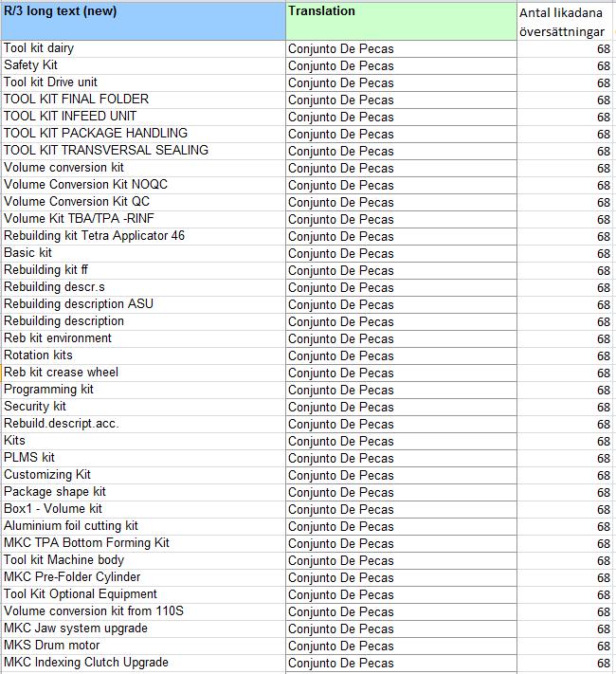Click the 'Box1 - Volume kit' cell
This screenshot has height=674, width=616.
(x=143, y=509)
